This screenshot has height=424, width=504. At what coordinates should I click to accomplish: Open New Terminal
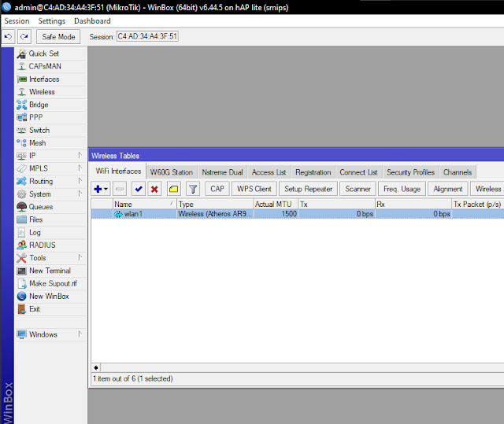coord(50,271)
